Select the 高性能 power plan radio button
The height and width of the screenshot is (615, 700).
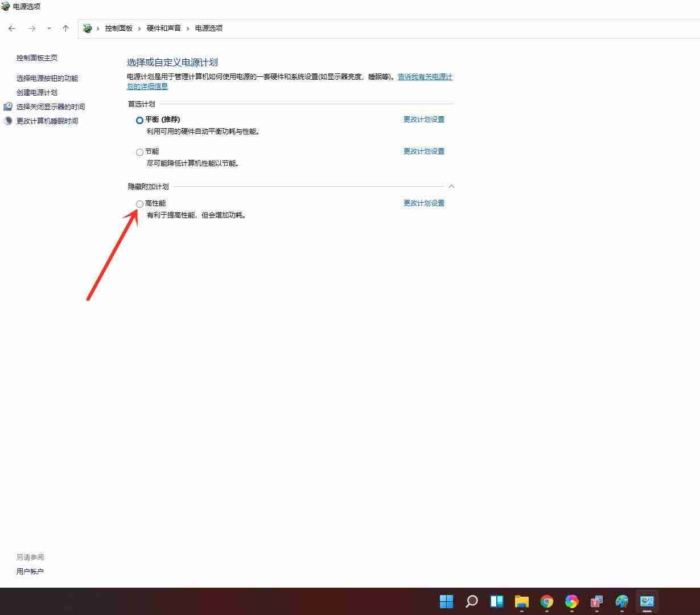click(139, 203)
